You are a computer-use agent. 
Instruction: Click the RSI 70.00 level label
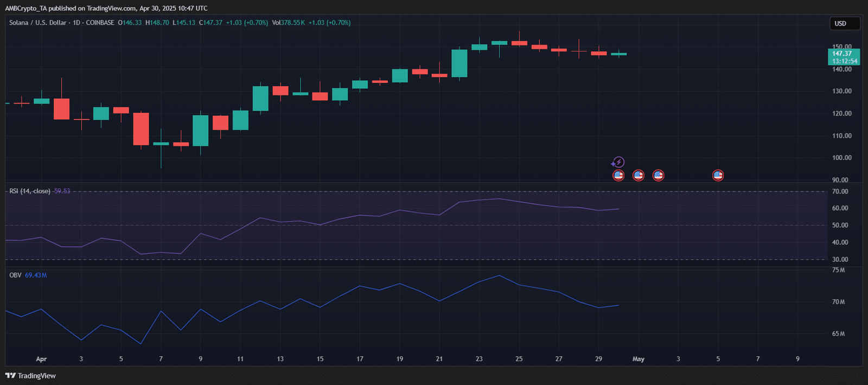(x=840, y=191)
